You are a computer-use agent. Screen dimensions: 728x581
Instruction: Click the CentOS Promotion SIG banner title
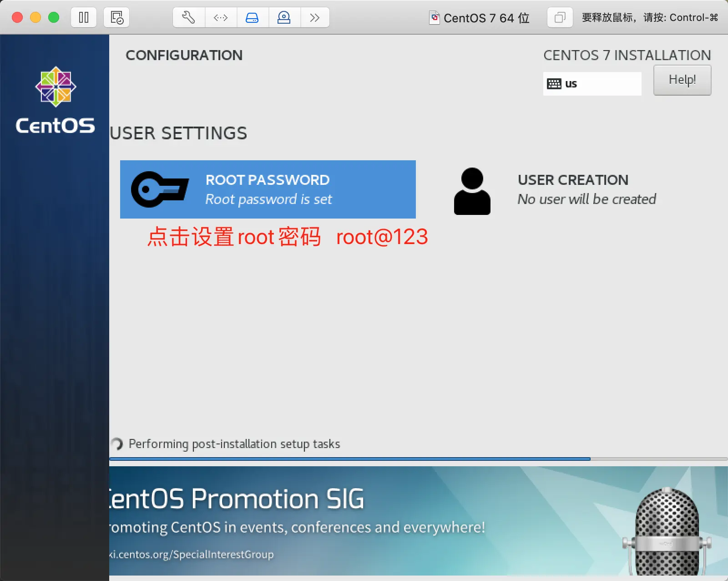click(x=236, y=499)
